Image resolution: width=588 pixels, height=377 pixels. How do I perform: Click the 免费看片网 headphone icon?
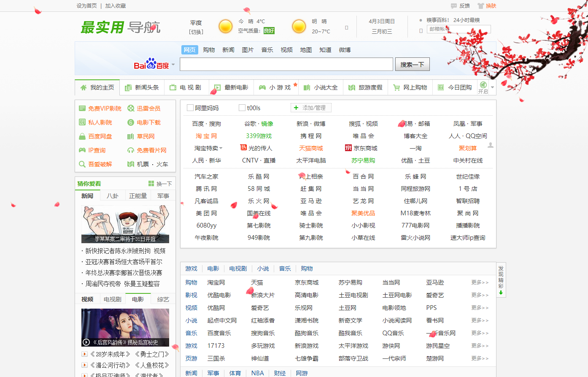click(131, 150)
